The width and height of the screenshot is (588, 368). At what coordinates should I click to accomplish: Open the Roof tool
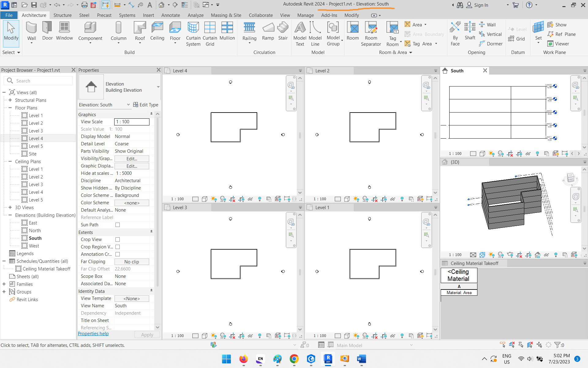pos(140,31)
